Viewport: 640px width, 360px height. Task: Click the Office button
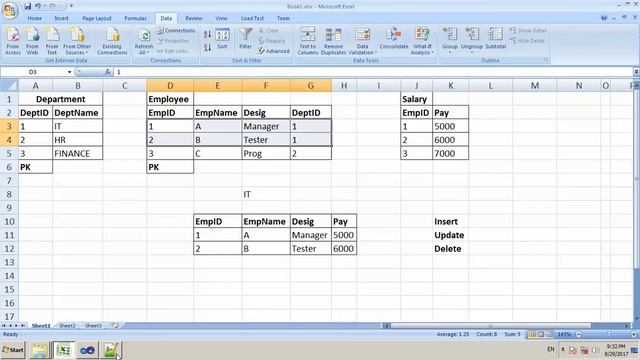point(10,10)
